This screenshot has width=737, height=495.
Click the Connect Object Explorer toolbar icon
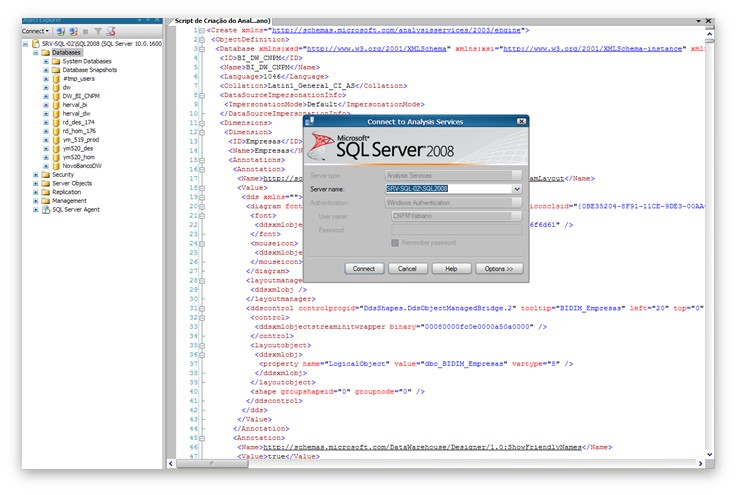tap(61, 31)
